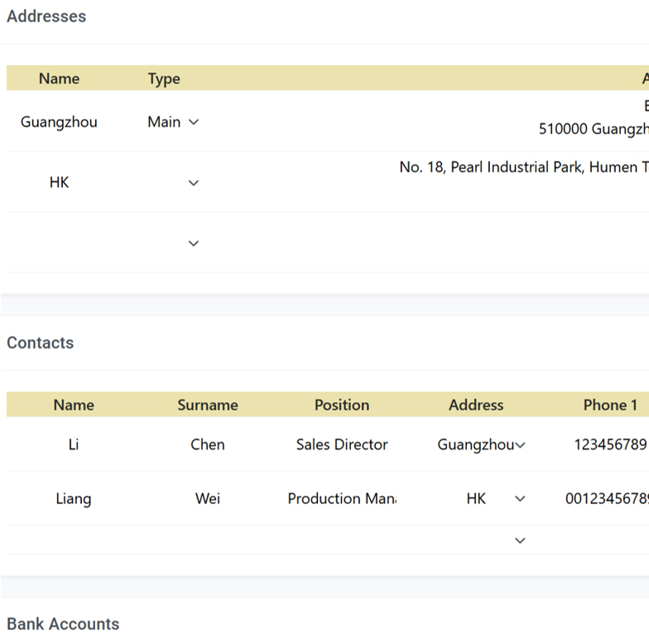Viewport: 649px width, 644px height.
Task: Edit contact surname Chen
Action: click(207, 445)
